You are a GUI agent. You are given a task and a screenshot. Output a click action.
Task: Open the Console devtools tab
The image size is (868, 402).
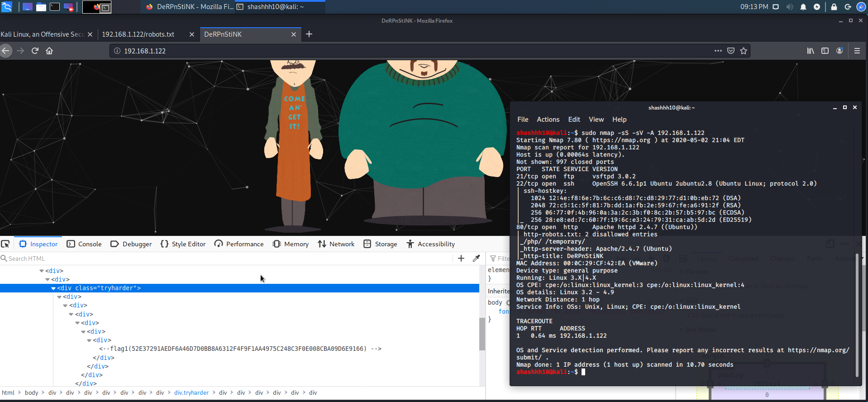[84, 244]
